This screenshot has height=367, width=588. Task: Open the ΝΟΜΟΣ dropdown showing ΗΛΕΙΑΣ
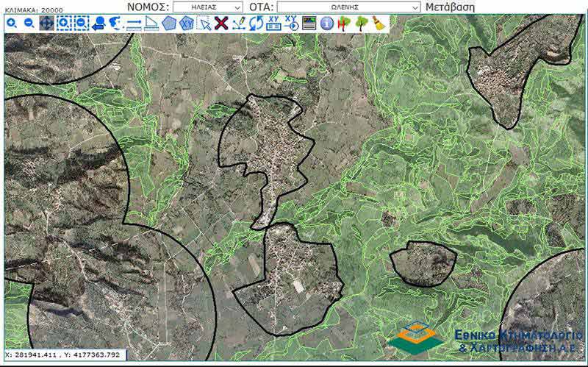click(x=208, y=7)
